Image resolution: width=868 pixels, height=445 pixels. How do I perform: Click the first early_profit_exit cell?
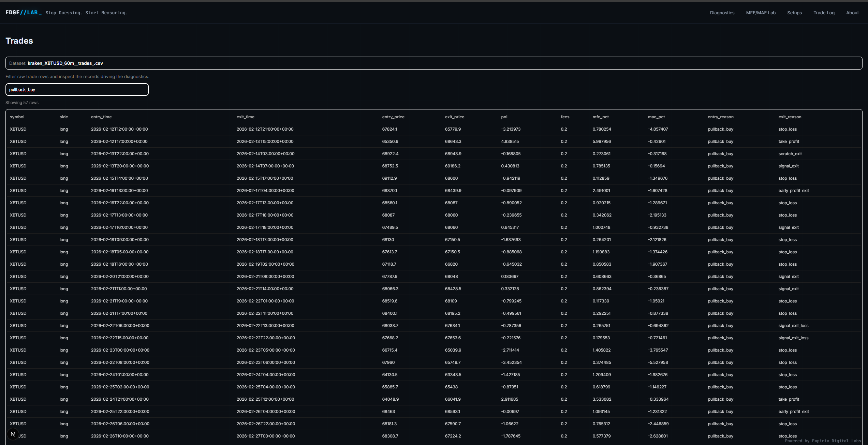(x=793, y=191)
